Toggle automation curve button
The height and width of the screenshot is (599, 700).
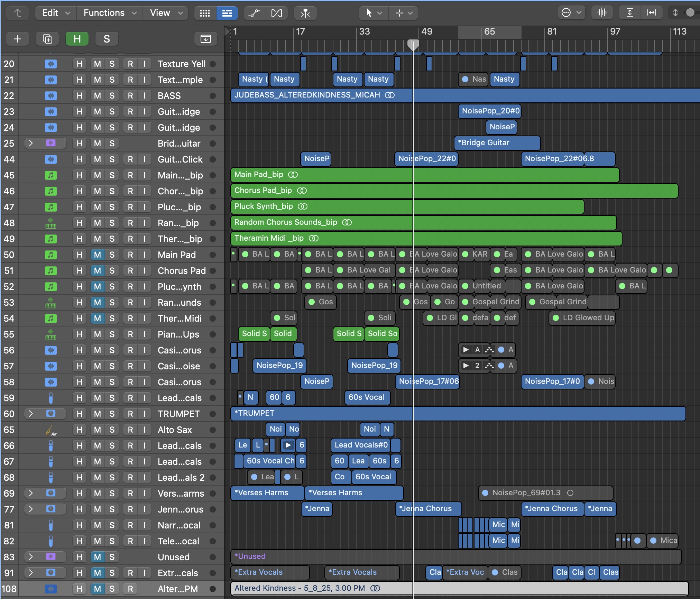(255, 13)
